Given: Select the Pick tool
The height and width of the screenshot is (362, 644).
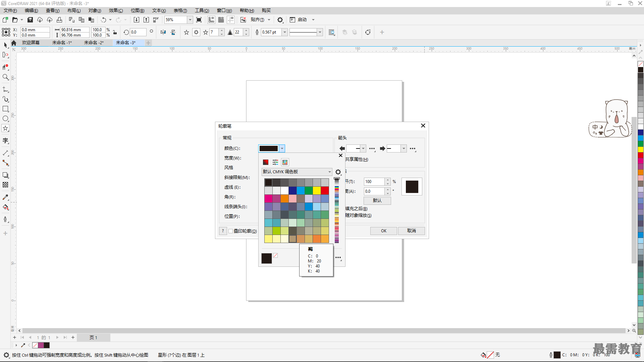Looking at the screenshot, I should [x=6, y=45].
